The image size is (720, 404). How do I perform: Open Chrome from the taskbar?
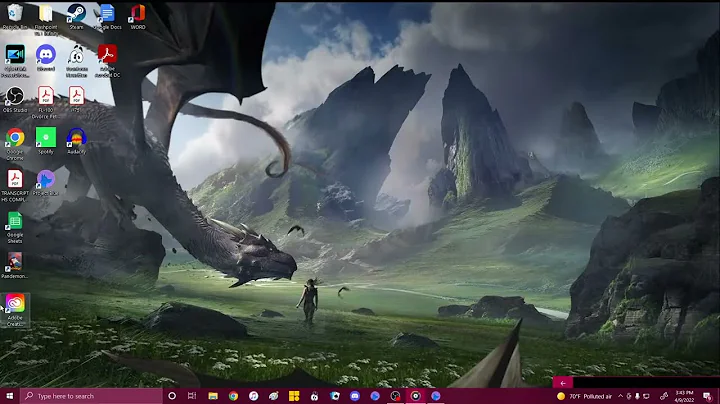233,396
